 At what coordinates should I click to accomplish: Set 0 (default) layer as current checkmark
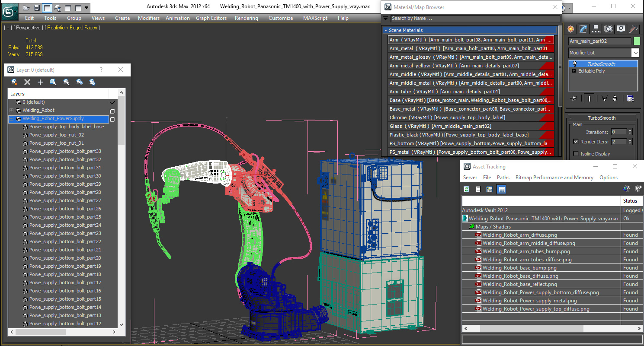click(112, 102)
